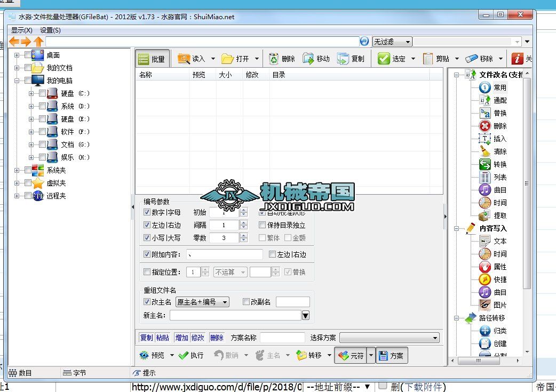The height and width of the screenshot is (392, 556).
Task: Sort list by 目录 column header
Action: (x=350, y=75)
